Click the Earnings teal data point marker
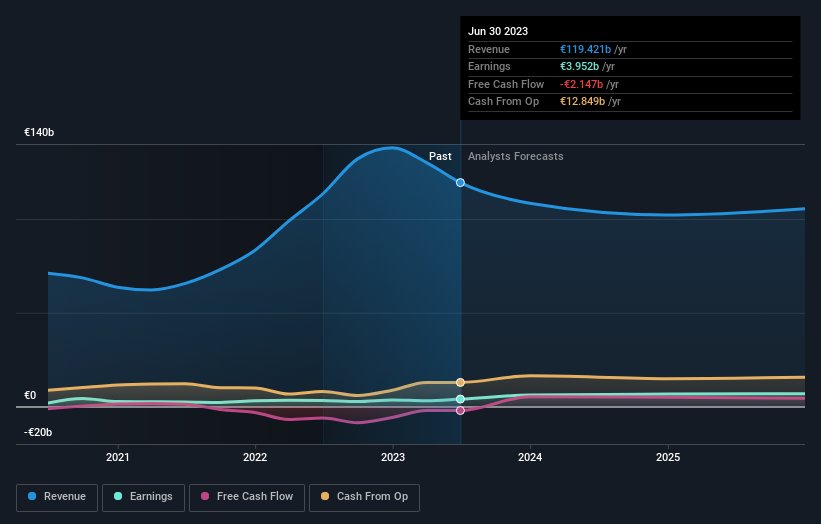 pyautogui.click(x=460, y=399)
